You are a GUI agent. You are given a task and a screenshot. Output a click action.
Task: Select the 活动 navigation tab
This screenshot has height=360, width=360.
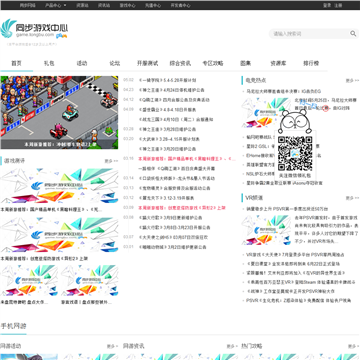(82, 63)
